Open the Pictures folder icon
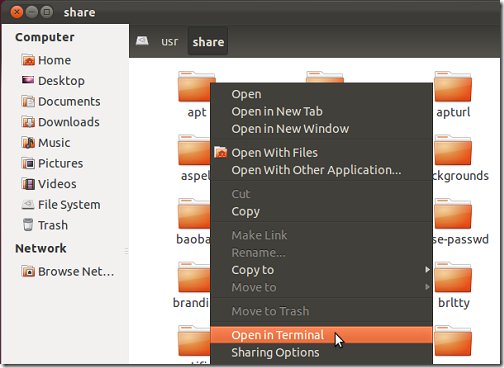The width and height of the screenshot is (504, 368). (x=28, y=163)
